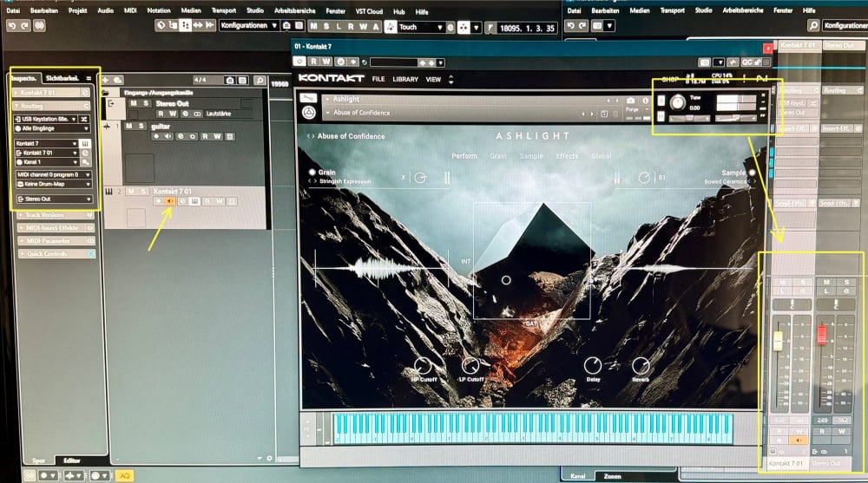Open the Kanal 1 channel dropdown
This screenshot has width=868, height=483.
tap(47, 162)
